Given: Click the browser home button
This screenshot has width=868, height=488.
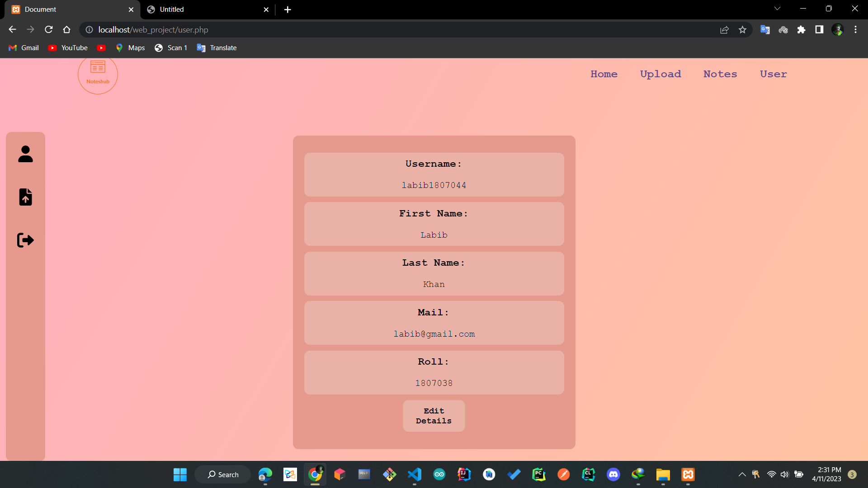Looking at the screenshot, I should point(67,29).
